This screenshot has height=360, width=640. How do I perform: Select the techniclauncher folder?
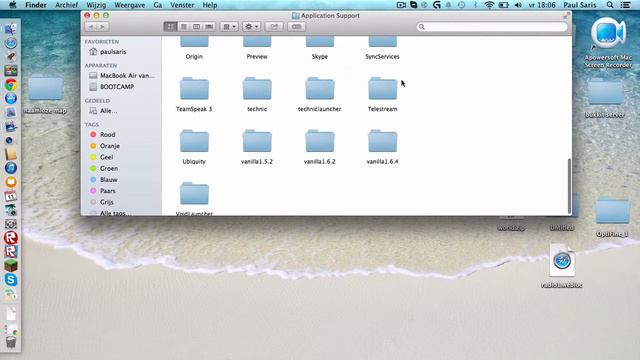pos(320,94)
